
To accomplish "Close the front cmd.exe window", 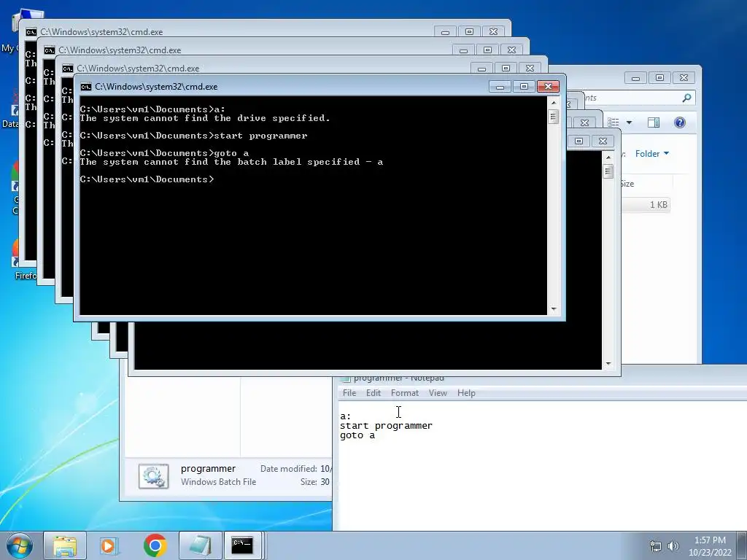I will point(548,86).
